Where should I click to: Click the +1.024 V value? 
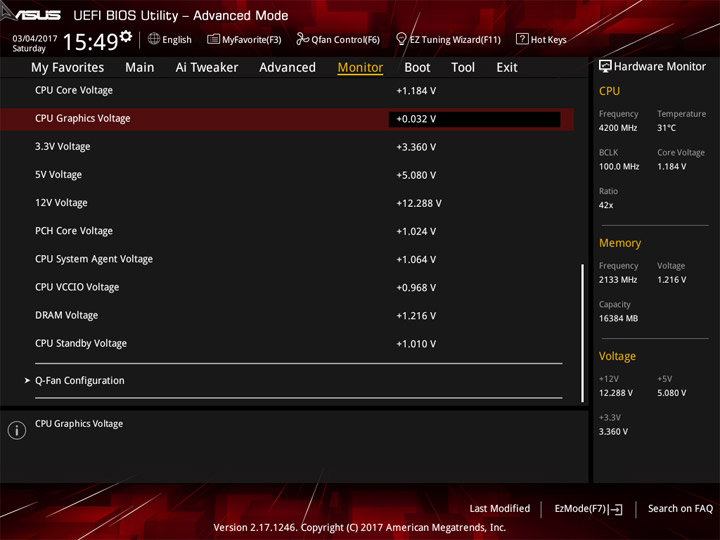coord(416,231)
